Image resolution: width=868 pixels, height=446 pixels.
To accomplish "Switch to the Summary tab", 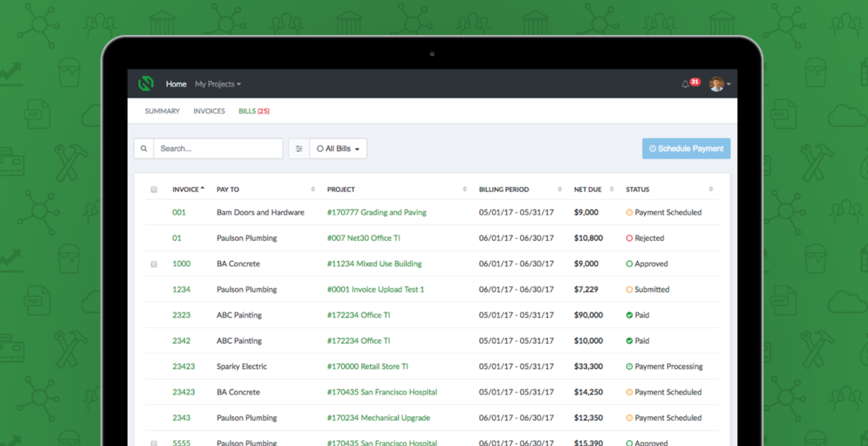I will [x=162, y=111].
